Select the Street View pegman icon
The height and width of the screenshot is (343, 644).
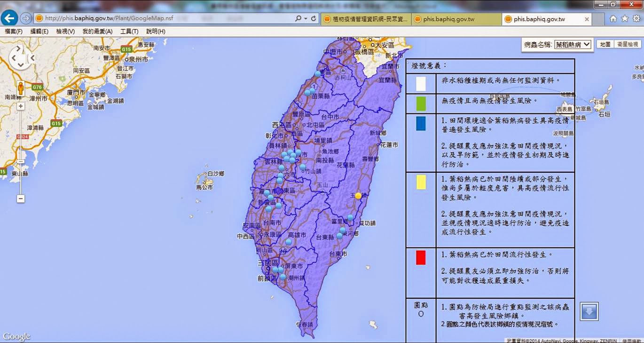[20, 88]
